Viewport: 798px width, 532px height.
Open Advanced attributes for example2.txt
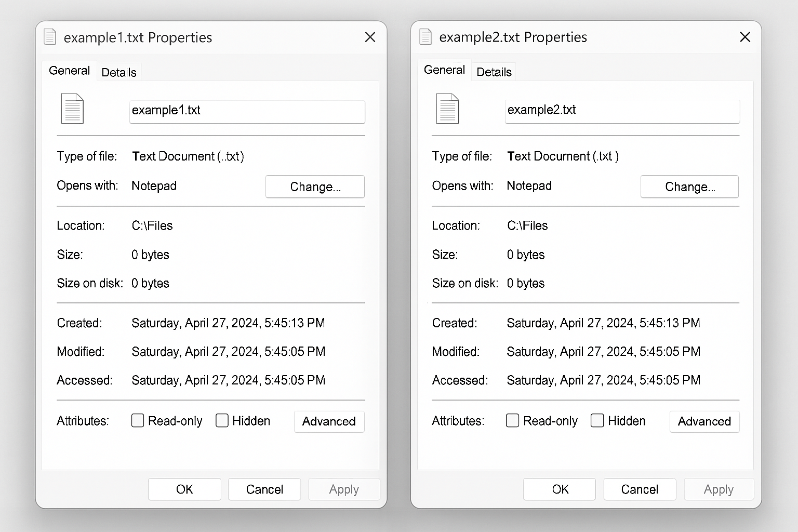coord(704,421)
